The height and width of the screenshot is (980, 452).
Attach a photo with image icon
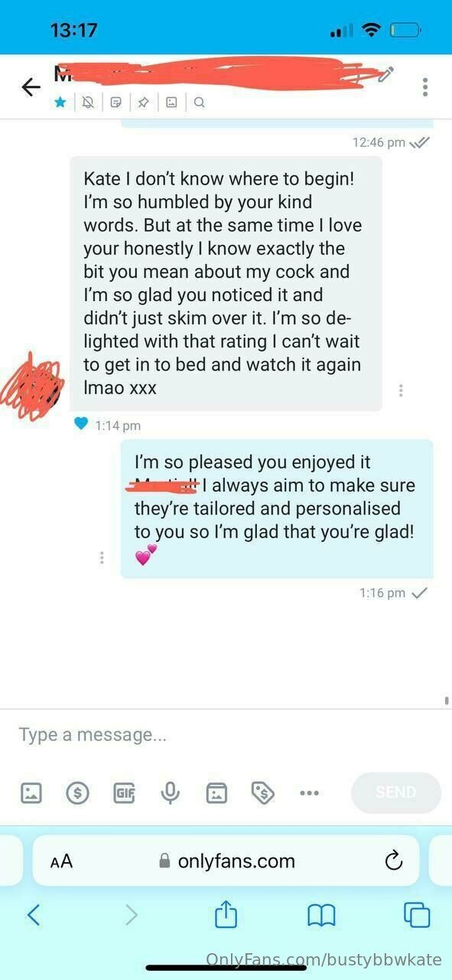click(31, 793)
